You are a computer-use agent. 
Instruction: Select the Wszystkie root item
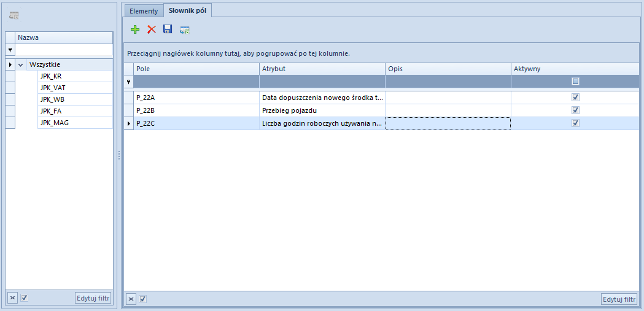click(70, 65)
